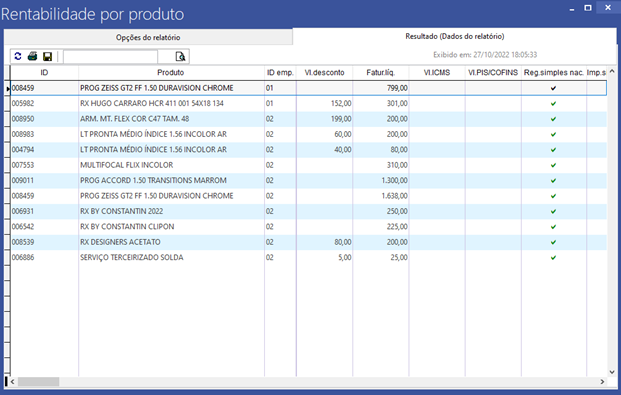Click horizontal scrollbar left arrow
Image resolution: width=621 pixels, height=395 pixels.
(13, 382)
